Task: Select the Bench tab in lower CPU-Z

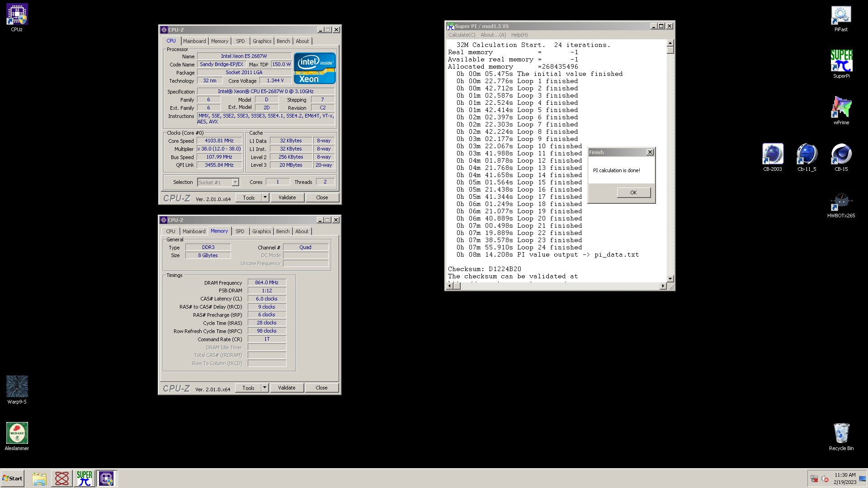Action: click(x=283, y=231)
